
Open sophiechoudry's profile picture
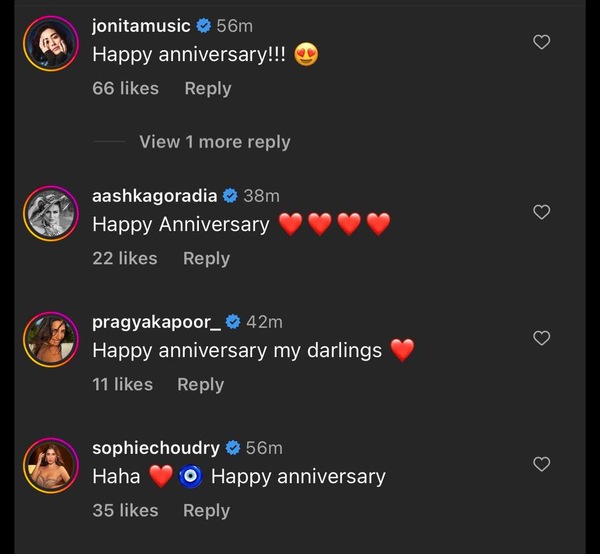click(51, 463)
